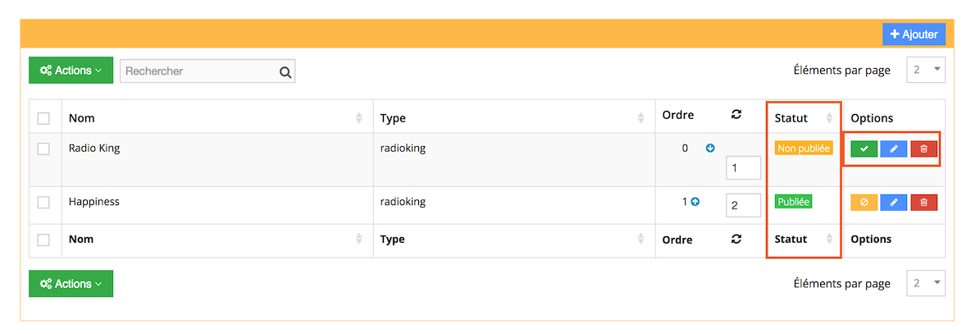Screen dimensions: 980x334
Task: Edit Happiness using blue pencil icon
Action: (x=894, y=203)
